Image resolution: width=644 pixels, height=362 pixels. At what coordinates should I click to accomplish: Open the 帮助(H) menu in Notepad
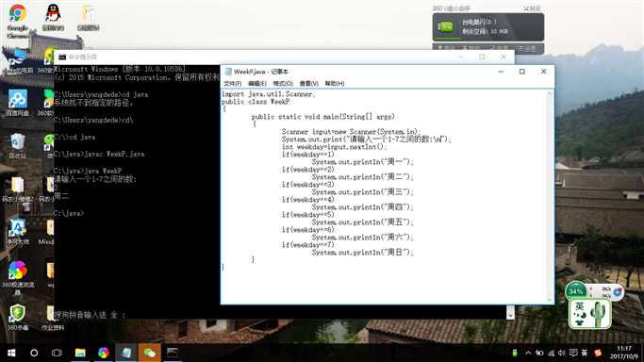[335, 83]
